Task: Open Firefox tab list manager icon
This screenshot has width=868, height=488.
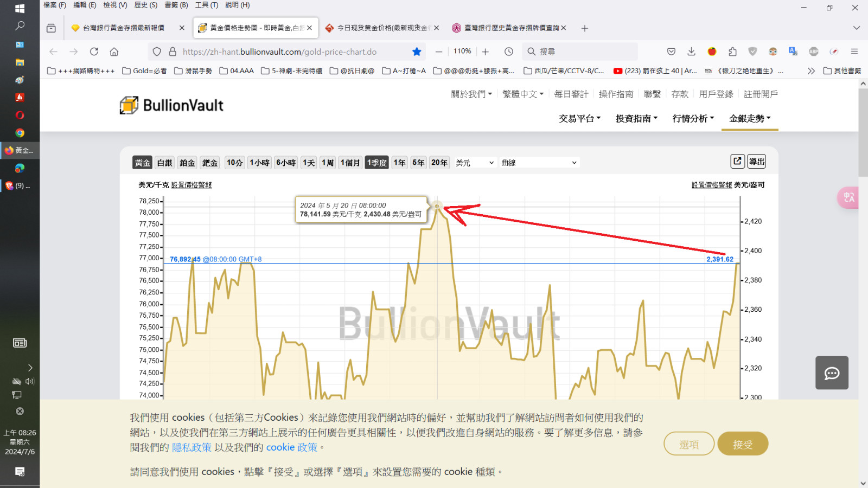Action: (x=51, y=28)
